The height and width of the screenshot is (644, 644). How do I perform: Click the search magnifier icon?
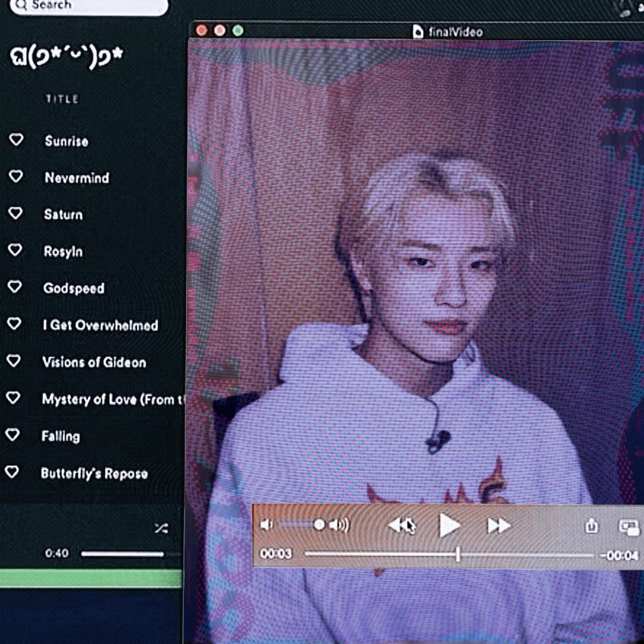(x=21, y=5)
